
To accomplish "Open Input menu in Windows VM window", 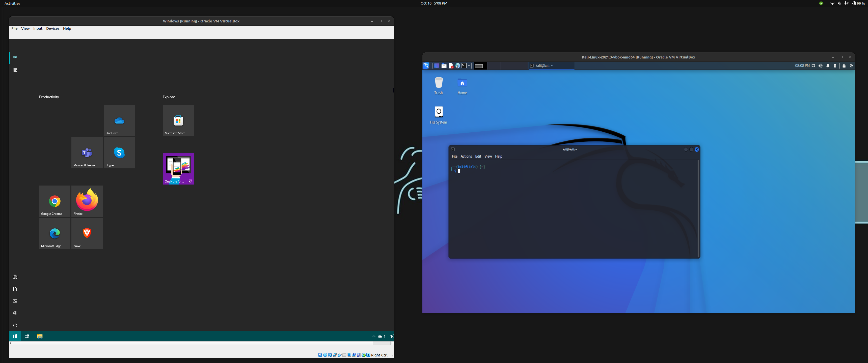I will (x=38, y=29).
